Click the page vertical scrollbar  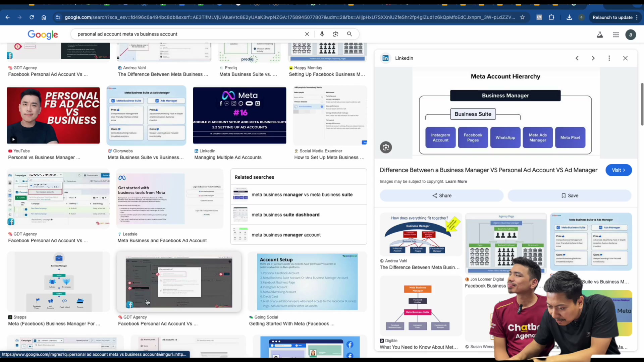click(642, 104)
